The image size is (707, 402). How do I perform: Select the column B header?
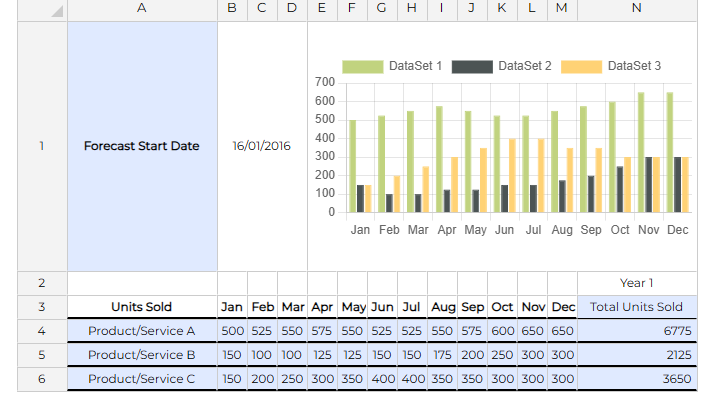coord(232,9)
